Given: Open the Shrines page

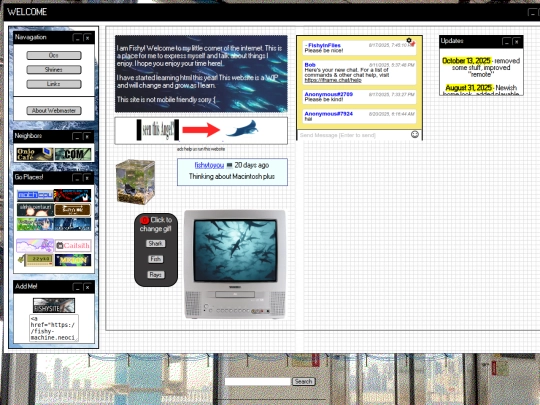Looking at the screenshot, I should [x=54, y=70].
